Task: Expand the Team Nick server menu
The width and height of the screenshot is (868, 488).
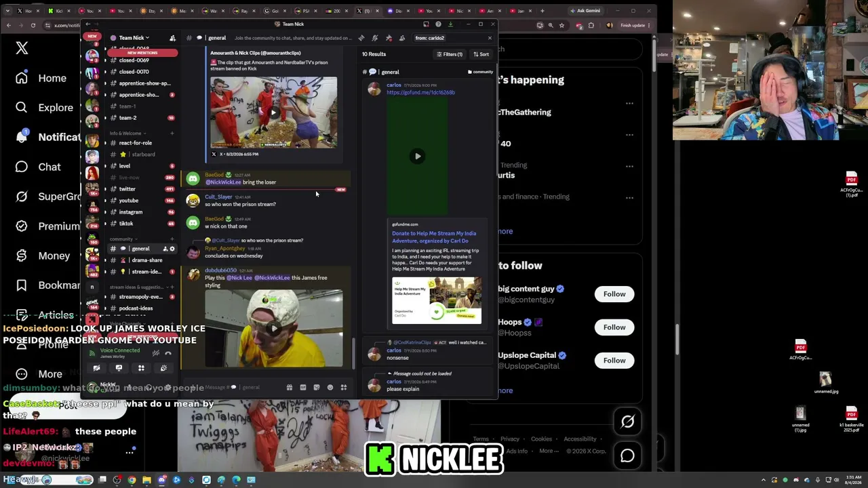Action: tap(134, 38)
